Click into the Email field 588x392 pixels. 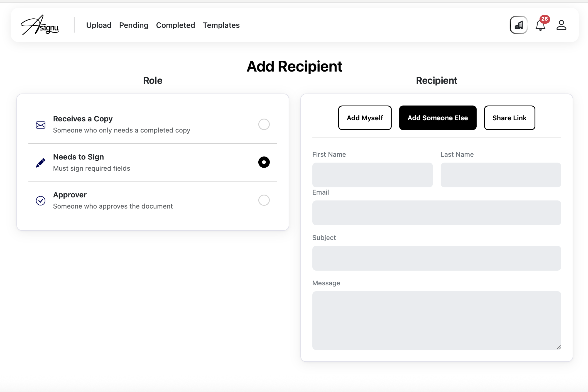pyautogui.click(x=436, y=213)
